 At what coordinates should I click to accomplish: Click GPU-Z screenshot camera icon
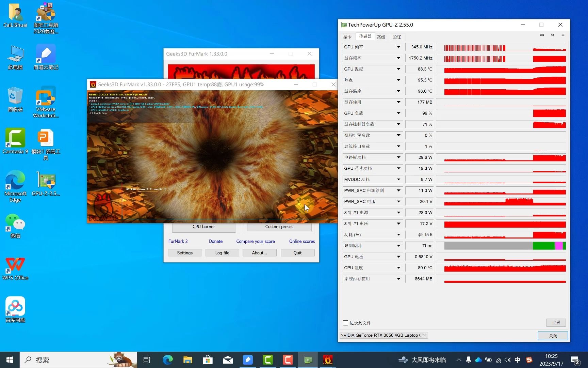point(542,35)
